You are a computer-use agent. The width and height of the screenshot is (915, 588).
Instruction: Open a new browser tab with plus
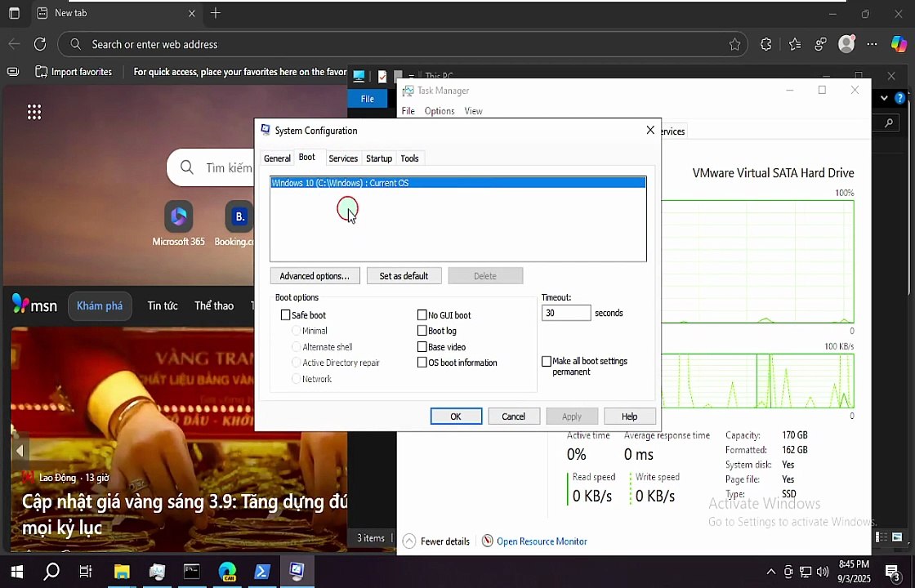tap(216, 13)
